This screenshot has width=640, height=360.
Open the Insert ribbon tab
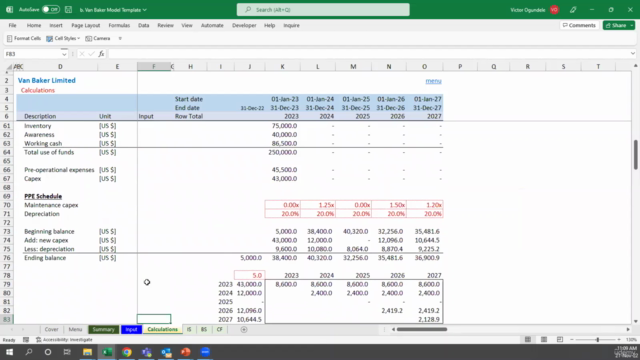pyautogui.click(x=56, y=25)
